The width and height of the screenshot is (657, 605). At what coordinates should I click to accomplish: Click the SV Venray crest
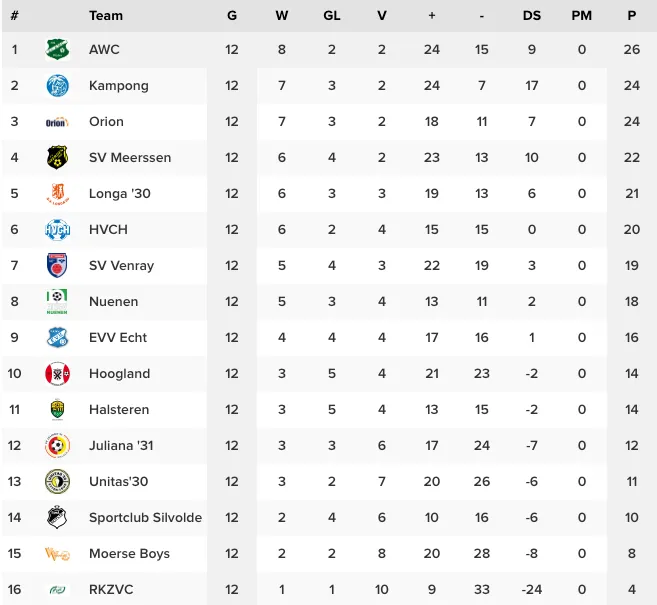(57, 266)
